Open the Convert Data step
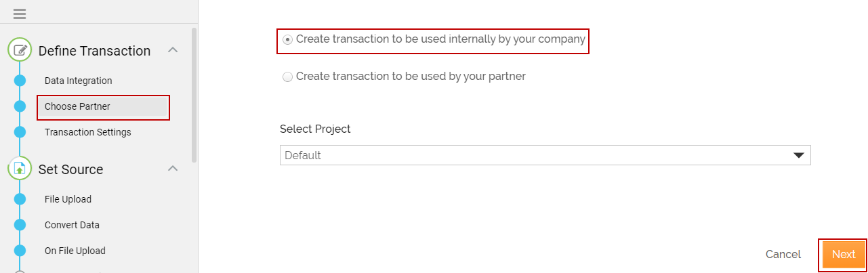868x273 pixels. [72, 225]
